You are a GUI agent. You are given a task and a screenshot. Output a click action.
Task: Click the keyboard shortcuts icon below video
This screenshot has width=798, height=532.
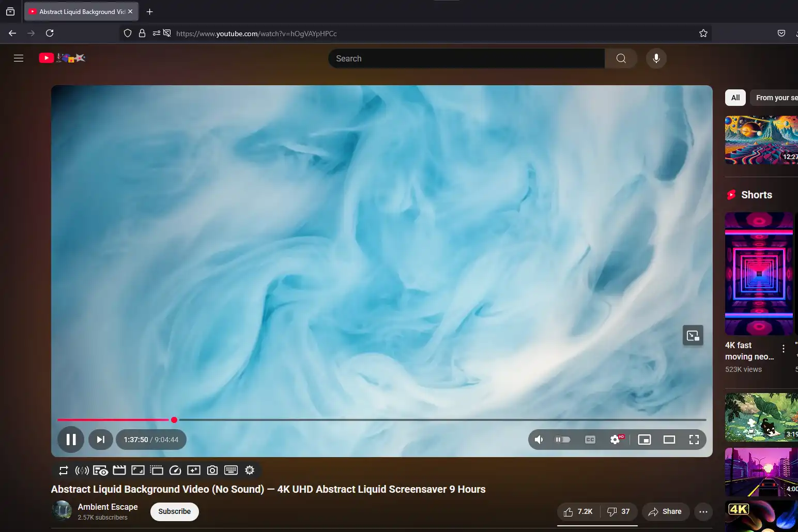pyautogui.click(x=231, y=471)
